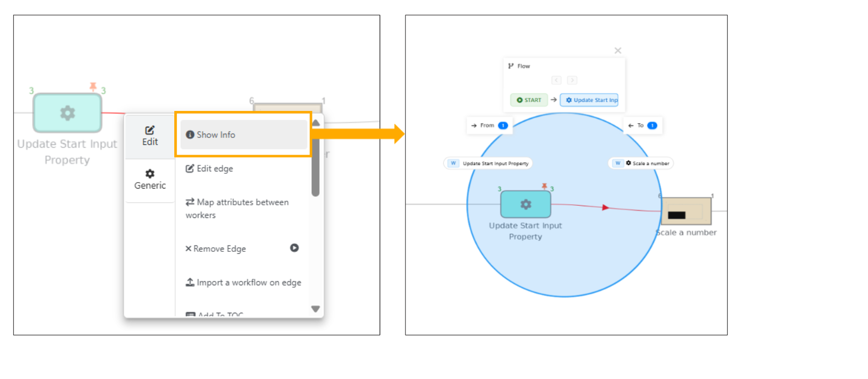The width and height of the screenshot is (868, 379).
Task: Click the Scale a number node box
Action: click(x=686, y=211)
